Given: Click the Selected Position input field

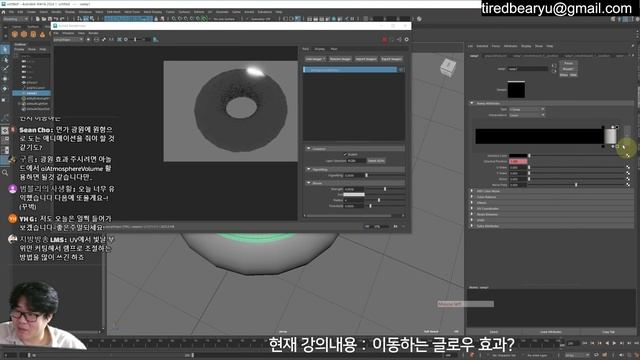Looking at the screenshot, I should (x=518, y=161).
